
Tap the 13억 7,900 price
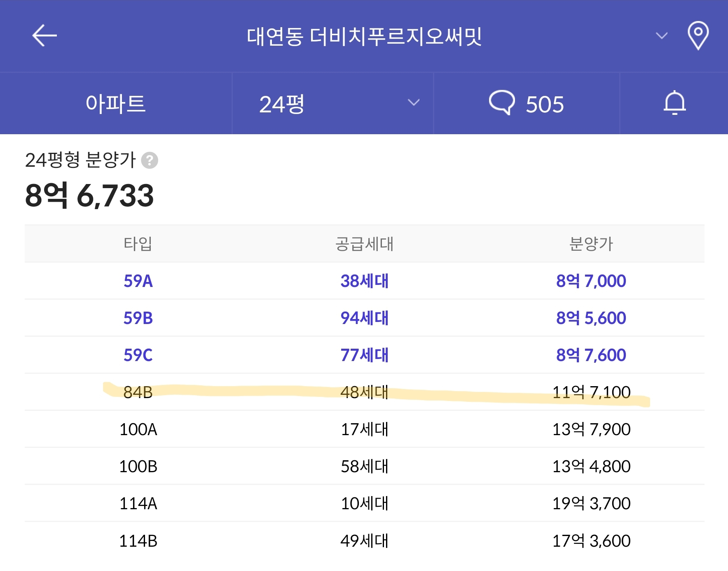point(591,429)
